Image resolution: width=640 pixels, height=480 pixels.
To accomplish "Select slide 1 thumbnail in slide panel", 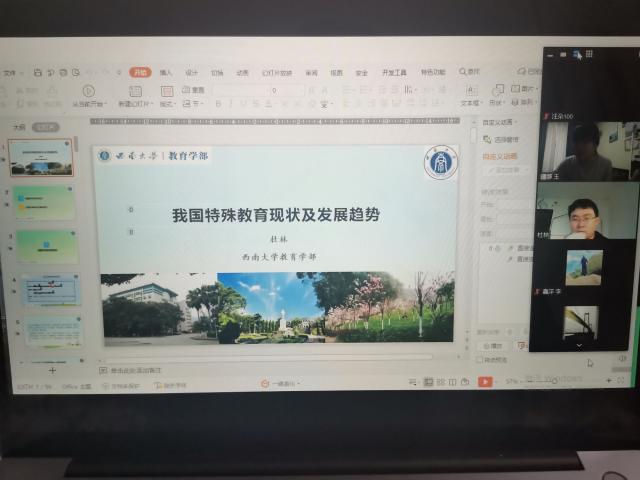I will click(x=41, y=158).
